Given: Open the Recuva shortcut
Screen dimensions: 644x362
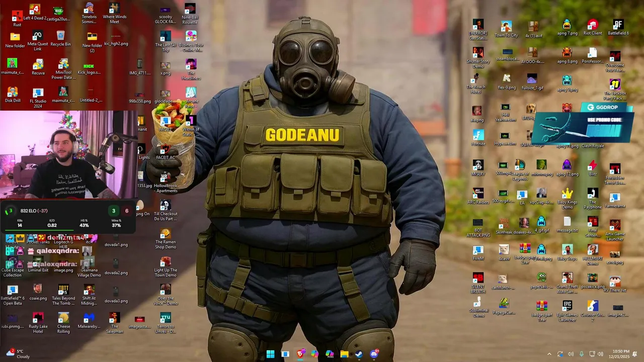Looking at the screenshot, I should click(38, 67).
